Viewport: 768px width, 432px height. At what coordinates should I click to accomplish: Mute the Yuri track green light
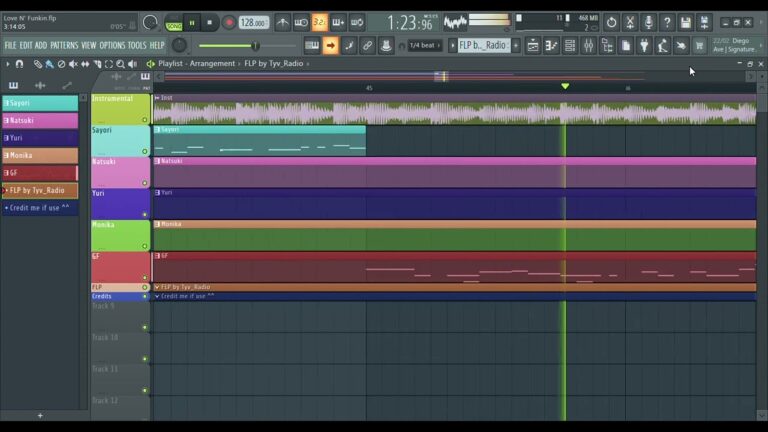click(x=144, y=215)
